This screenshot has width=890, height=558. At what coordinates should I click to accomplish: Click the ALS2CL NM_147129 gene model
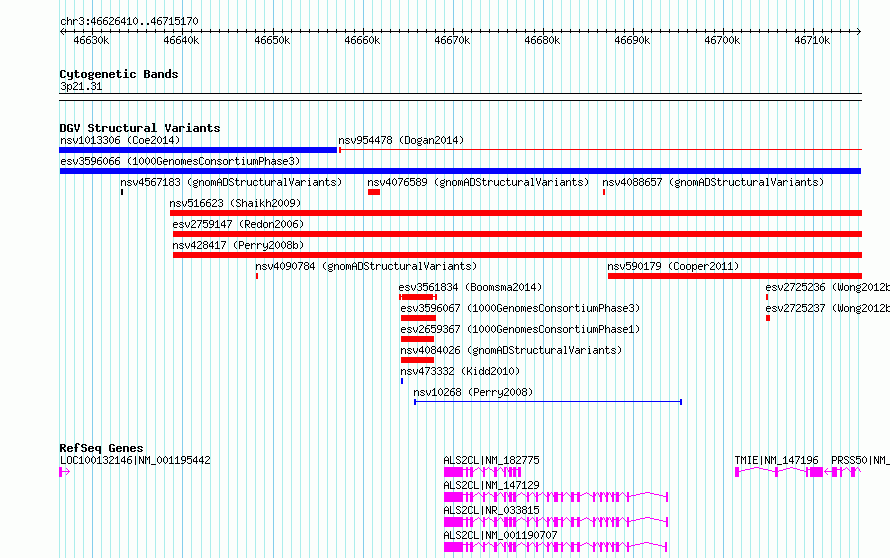tap(556, 497)
